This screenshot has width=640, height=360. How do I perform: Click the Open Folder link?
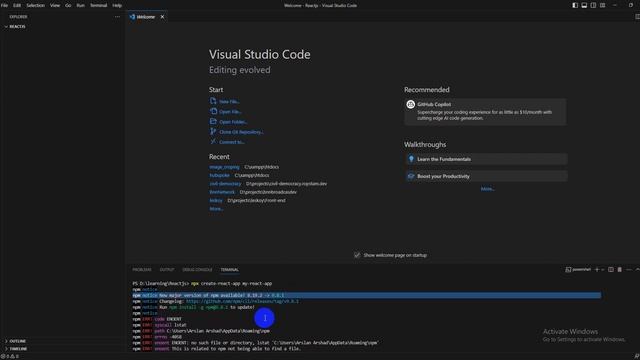pos(233,122)
